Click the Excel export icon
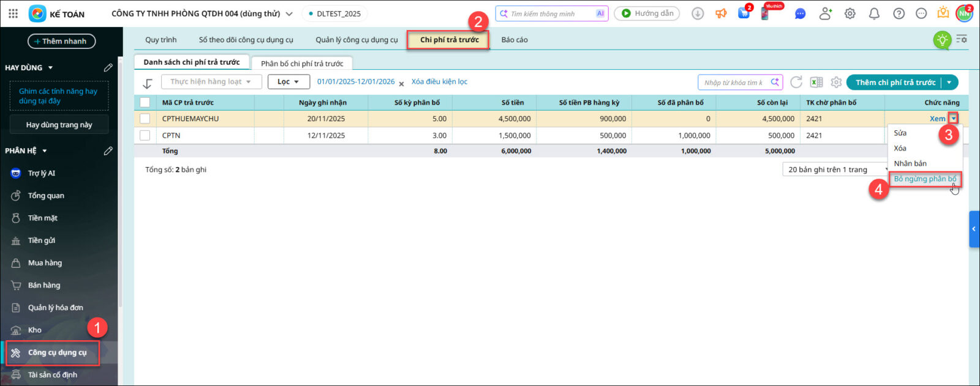980x386 pixels. (816, 82)
